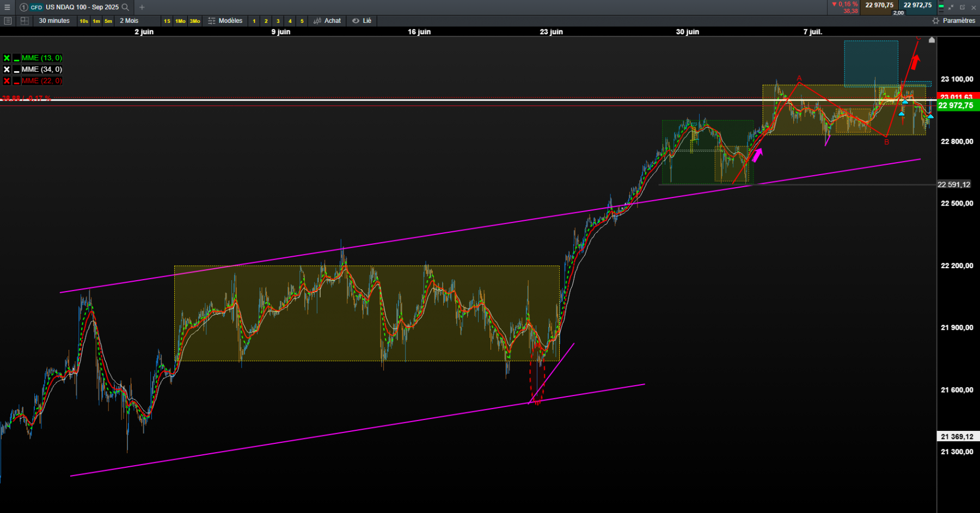
Task: Switch to 1m timeframe shortcut
Action: [x=96, y=21]
